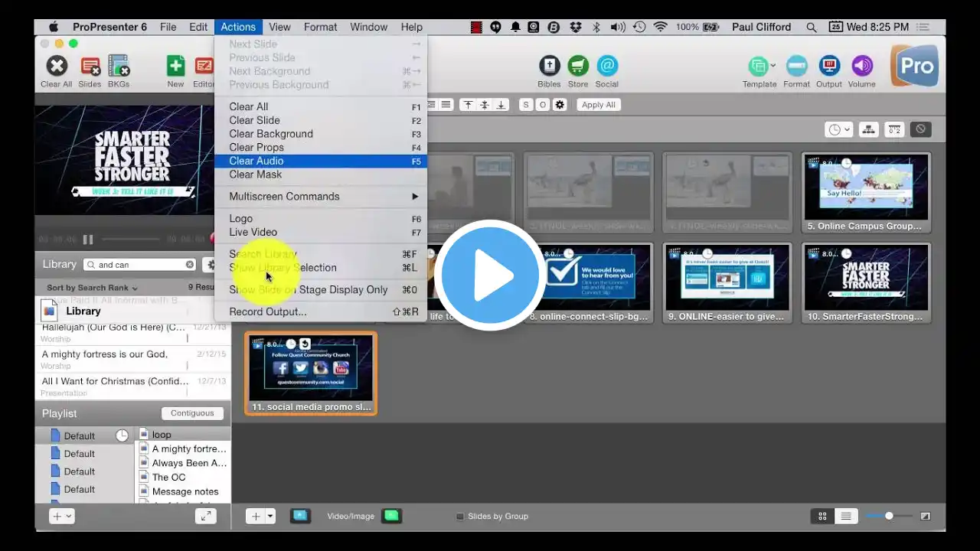Click the Clear All toolbar icon
This screenshot has width=980, height=551.
[x=57, y=67]
